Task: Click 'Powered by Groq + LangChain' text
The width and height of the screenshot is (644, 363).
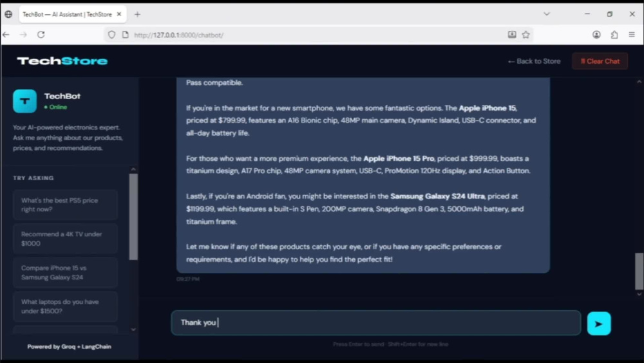Action: click(70, 346)
